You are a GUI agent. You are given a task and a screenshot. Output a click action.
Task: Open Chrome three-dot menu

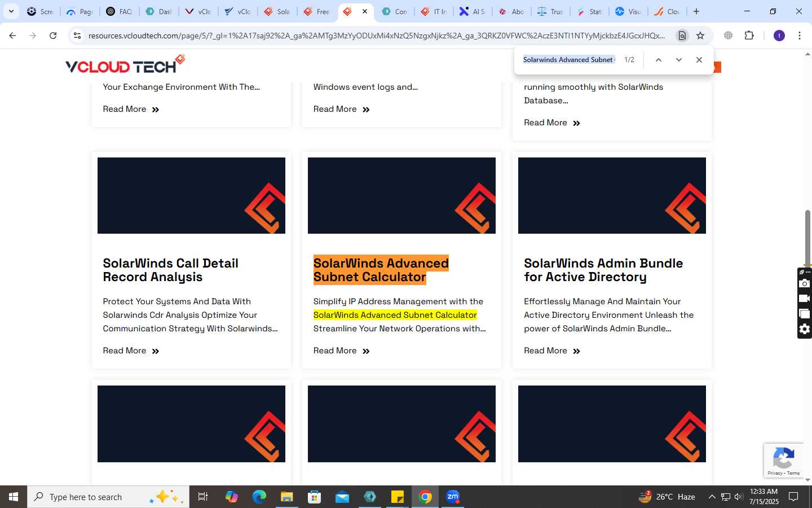(x=800, y=36)
